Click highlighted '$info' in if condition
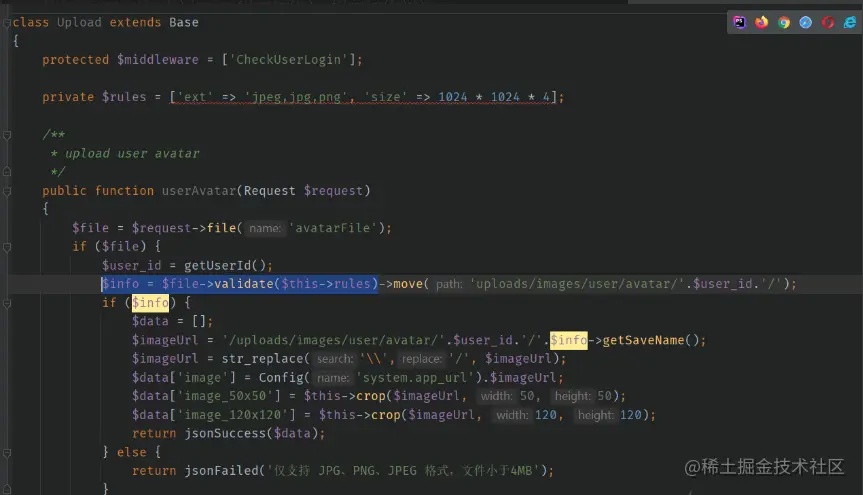Screen dimensions: 863x495 coord(150,302)
